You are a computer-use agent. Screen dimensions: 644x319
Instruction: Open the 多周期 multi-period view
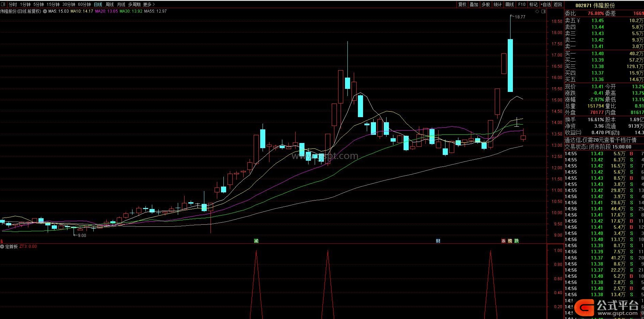[134, 4]
